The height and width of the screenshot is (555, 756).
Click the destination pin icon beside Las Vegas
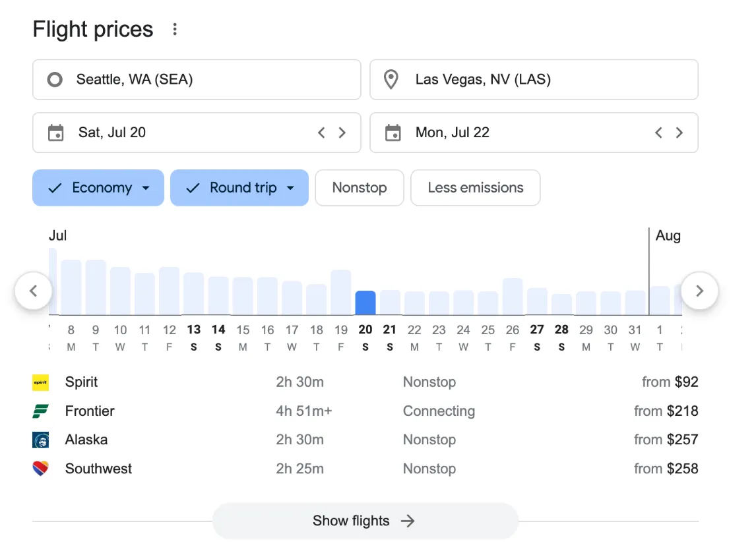tap(391, 80)
